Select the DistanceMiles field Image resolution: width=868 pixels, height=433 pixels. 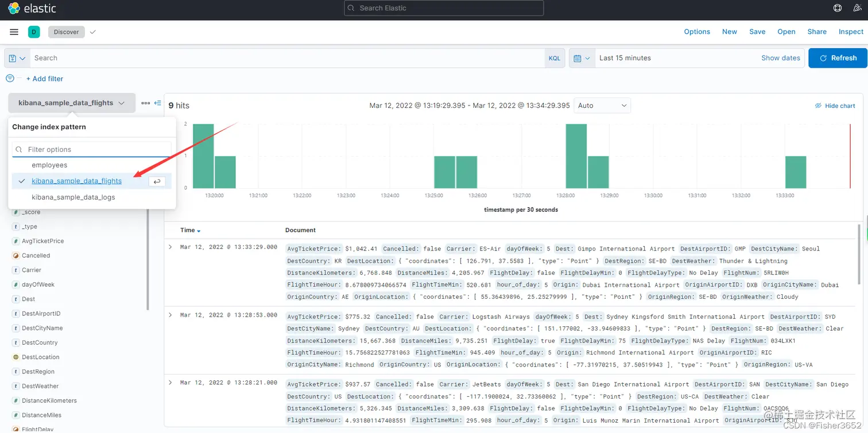[x=42, y=415]
